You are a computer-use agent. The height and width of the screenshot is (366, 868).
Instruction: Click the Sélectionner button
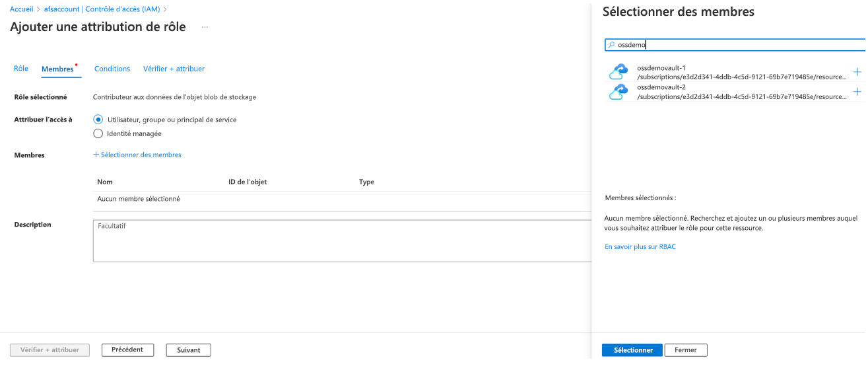(633, 350)
